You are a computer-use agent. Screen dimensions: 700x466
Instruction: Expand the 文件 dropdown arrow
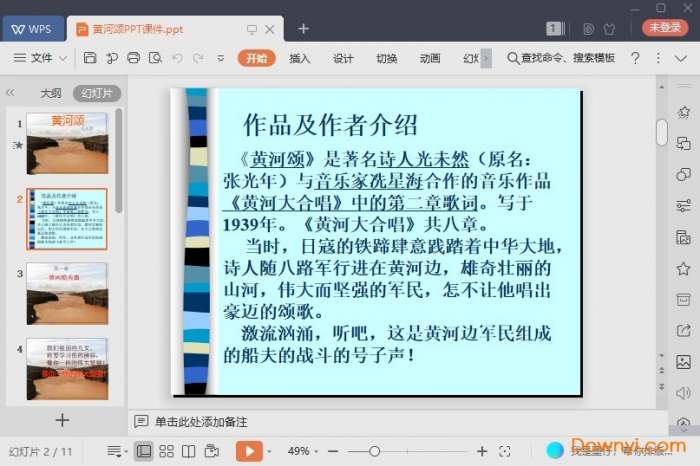pos(63,58)
